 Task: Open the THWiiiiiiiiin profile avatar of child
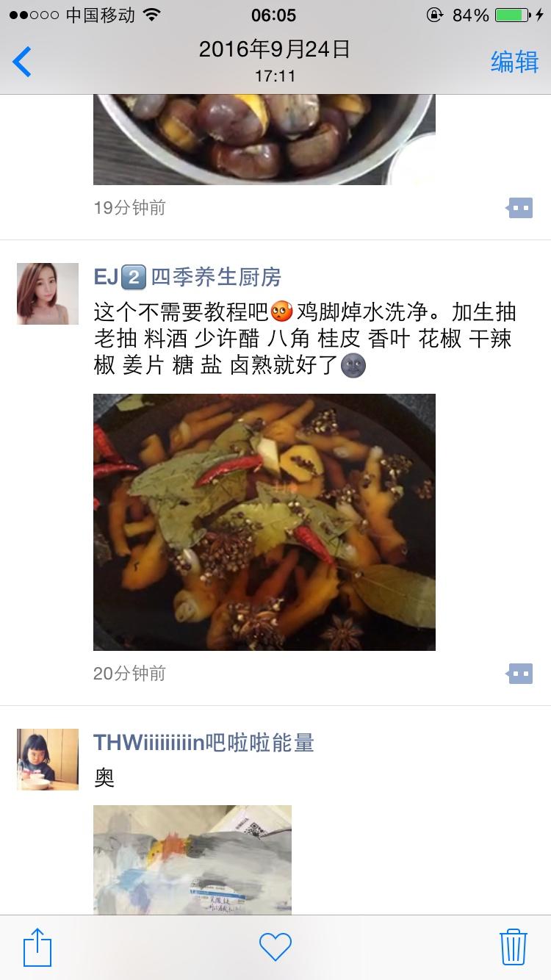pyautogui.click(x=48, y=760)
